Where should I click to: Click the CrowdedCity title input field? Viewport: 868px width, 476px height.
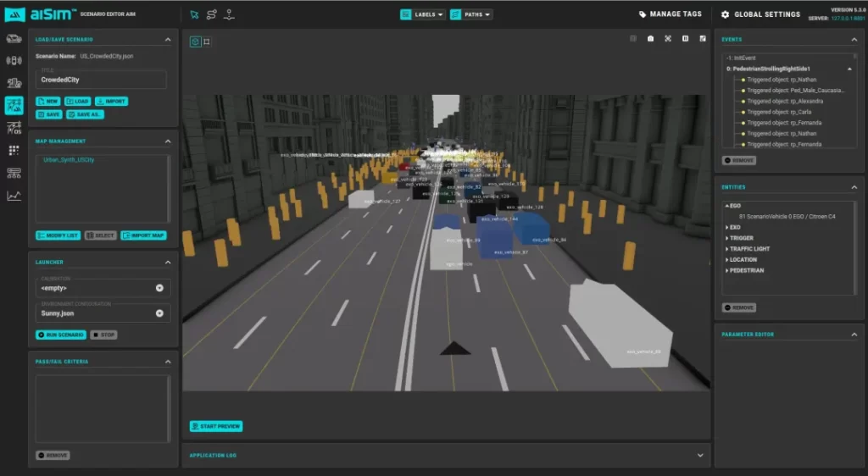[x=100, y=80]
